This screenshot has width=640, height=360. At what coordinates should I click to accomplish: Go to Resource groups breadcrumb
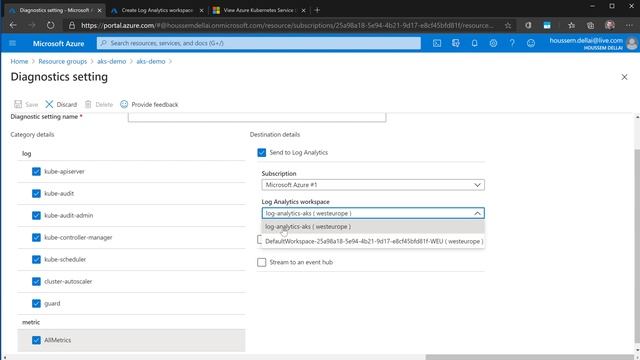(x=62, y=61)
